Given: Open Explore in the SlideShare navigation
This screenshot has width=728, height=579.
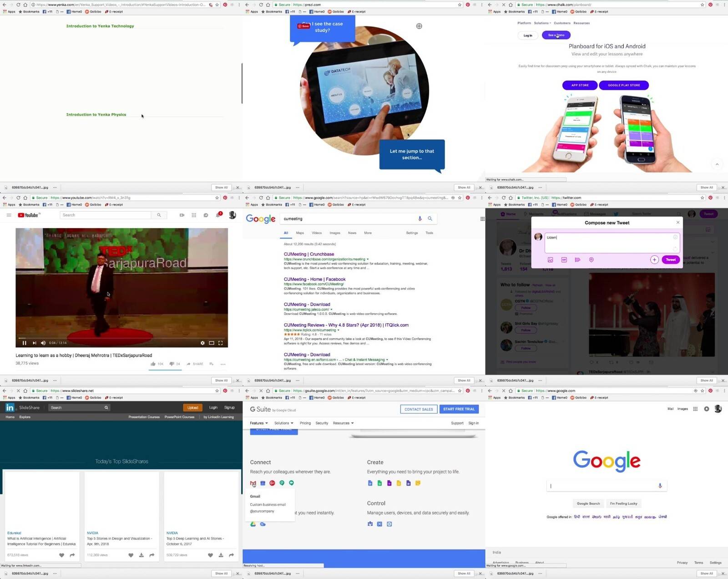Looking at the screenshot, I should coord(25,417).
